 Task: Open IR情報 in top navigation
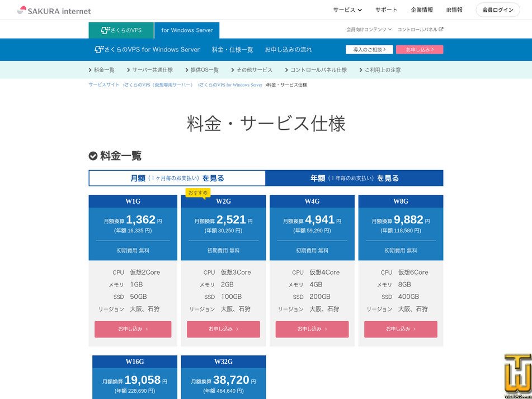point(454,10)
